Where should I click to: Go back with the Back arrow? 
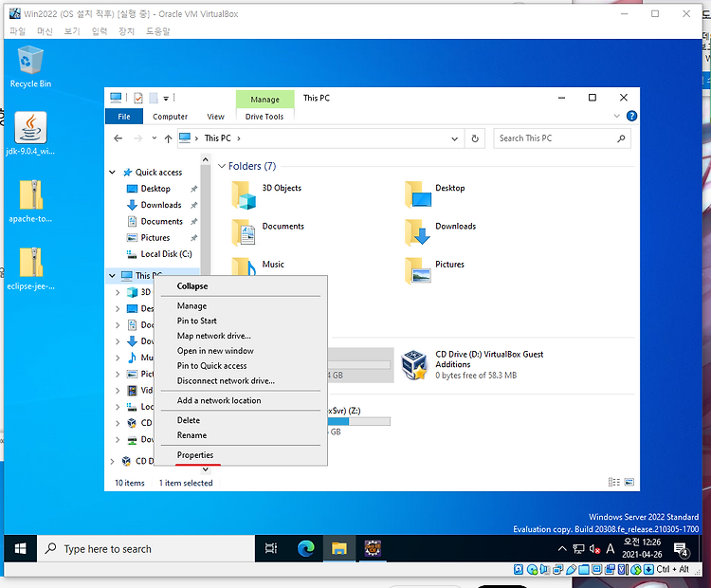[118, 138]
